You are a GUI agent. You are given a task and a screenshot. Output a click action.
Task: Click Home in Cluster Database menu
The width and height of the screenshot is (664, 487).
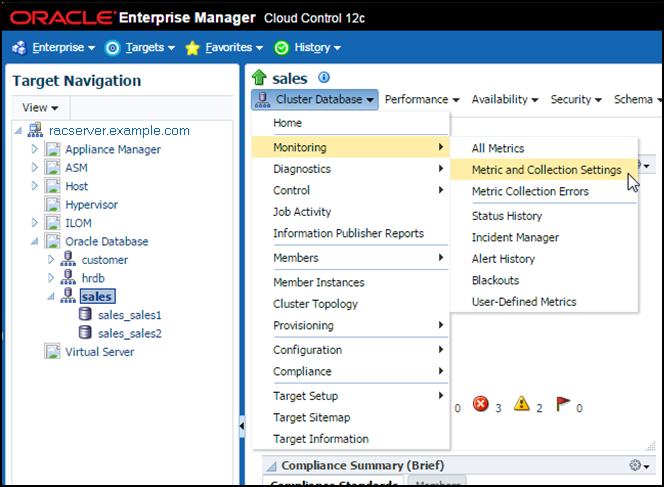click(350, 123)
